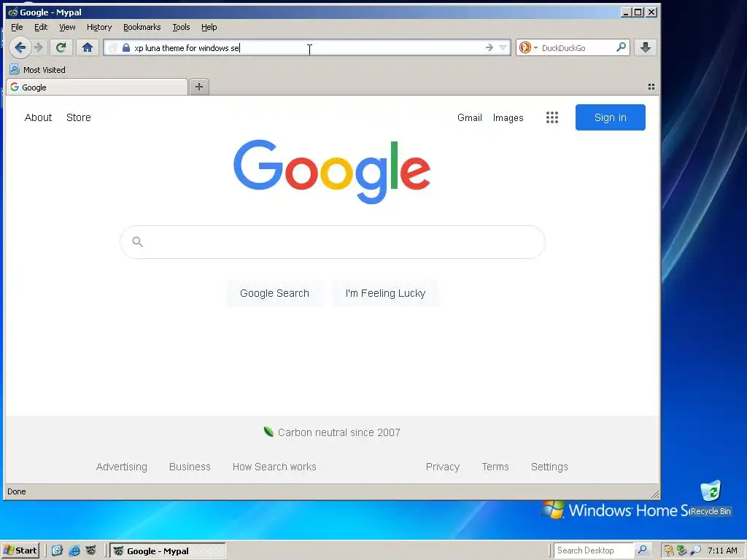Screen dimensions: 747x560
Task: Click the taskbar clock showing 7:11 AM
Action: point(722,551)
